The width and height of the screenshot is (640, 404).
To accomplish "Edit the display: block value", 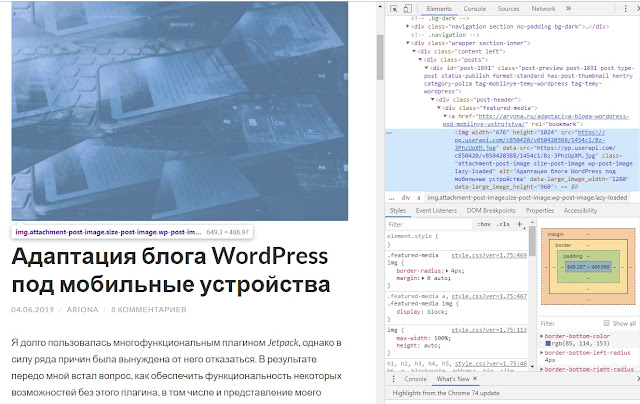I will 437,312.
